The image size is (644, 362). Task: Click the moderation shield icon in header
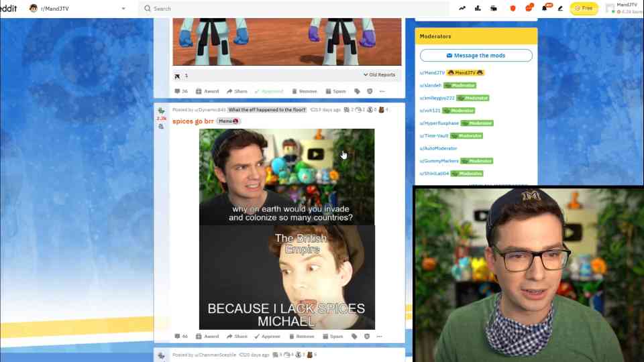tap(513, 9)
